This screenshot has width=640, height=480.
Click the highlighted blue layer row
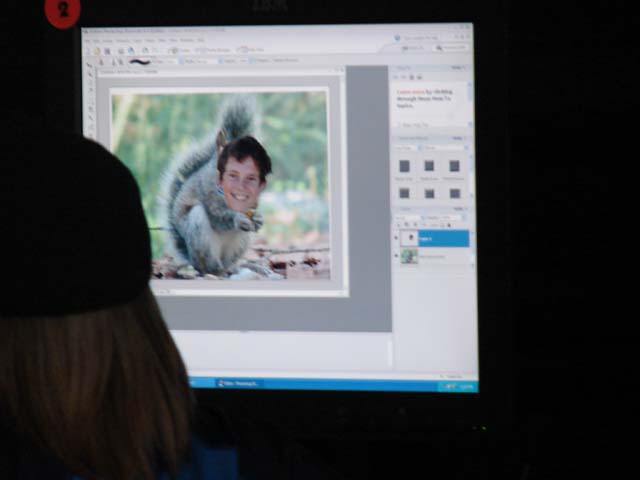[444, 239]
